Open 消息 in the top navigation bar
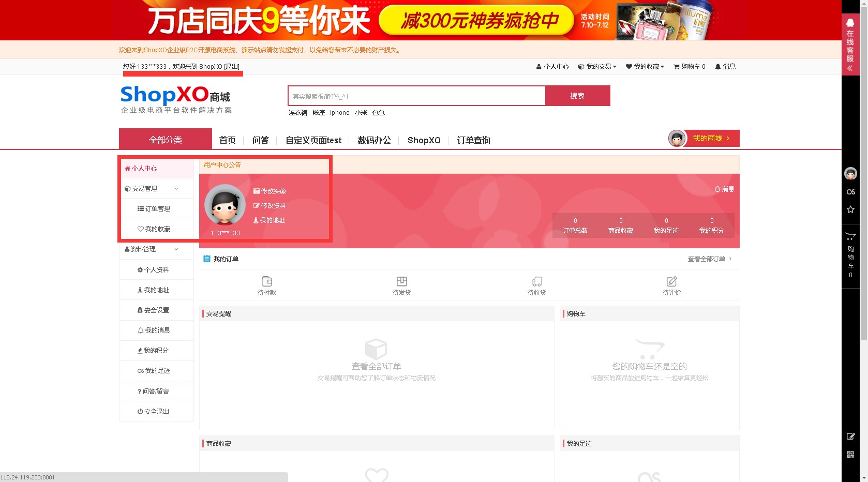868x482 pixels. point(725,67)
